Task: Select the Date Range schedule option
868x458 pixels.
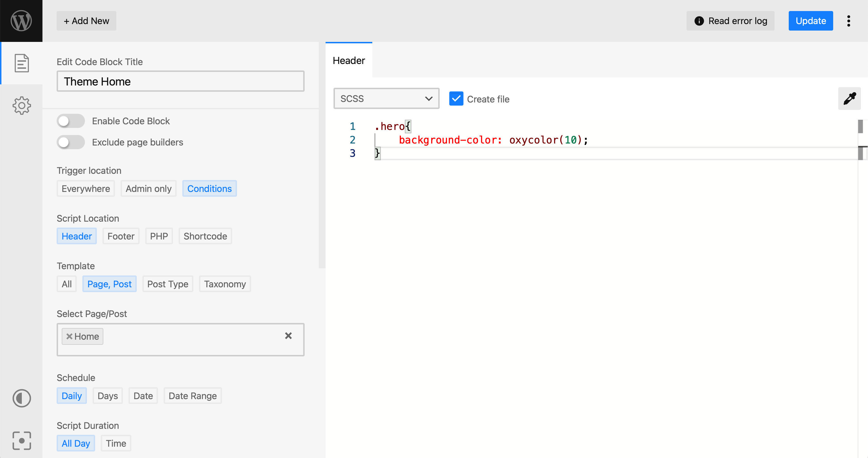Action: tap(193, 396)
